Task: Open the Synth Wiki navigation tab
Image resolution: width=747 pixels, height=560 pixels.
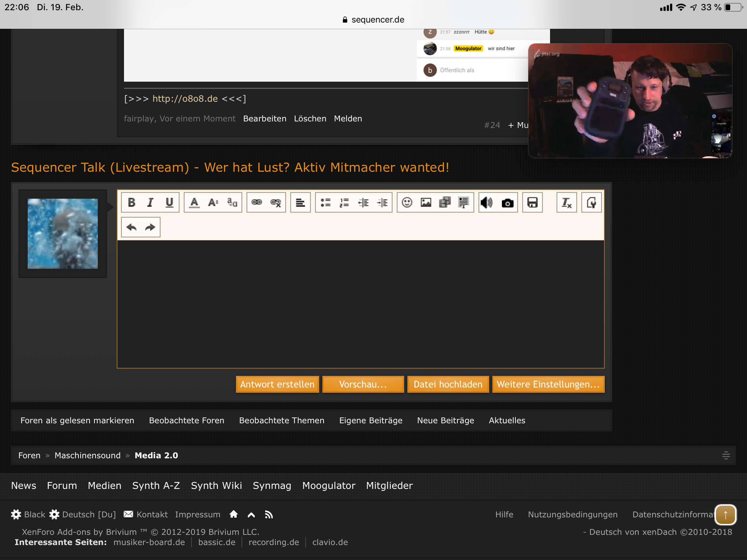Action: pos(216,486)
